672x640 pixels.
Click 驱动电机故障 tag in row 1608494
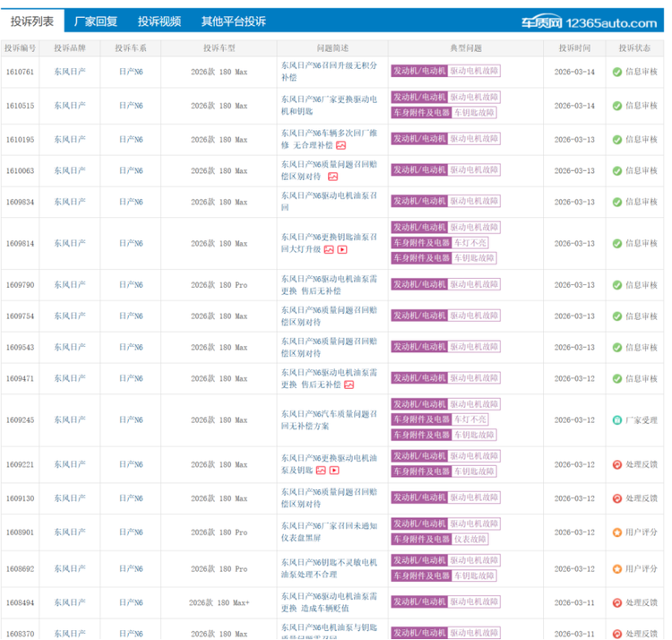474,601
